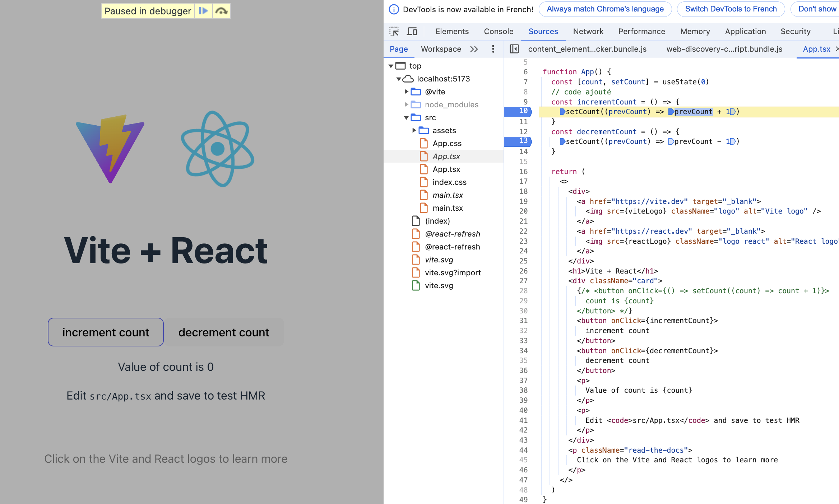
Task: Click the 'Value of count is 0' text
Action: (x=166, y=367)
